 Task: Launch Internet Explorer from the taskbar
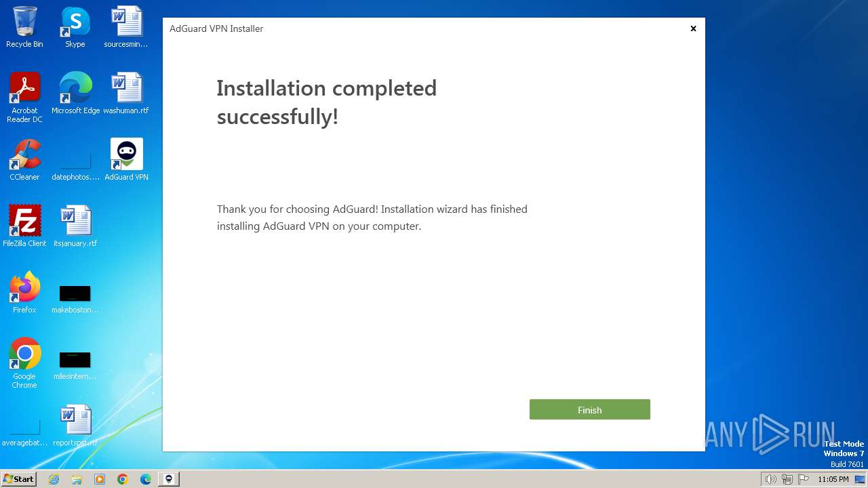[x=54, y=479]
